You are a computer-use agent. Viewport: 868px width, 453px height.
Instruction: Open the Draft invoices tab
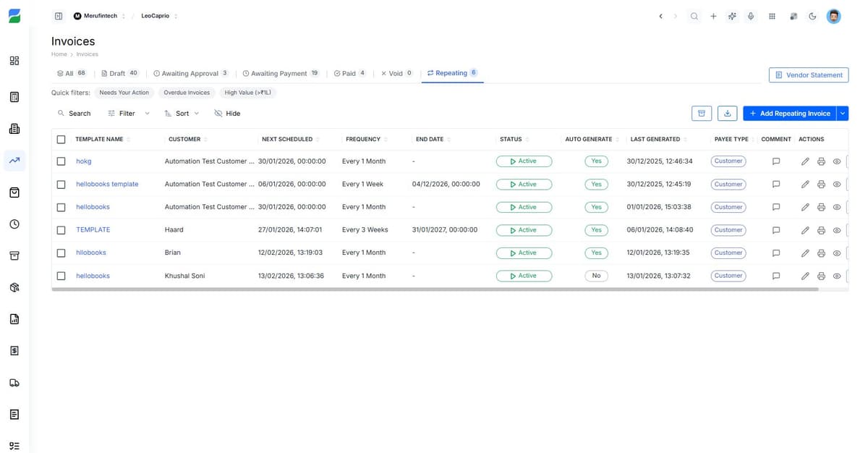[x=119, y=72]
